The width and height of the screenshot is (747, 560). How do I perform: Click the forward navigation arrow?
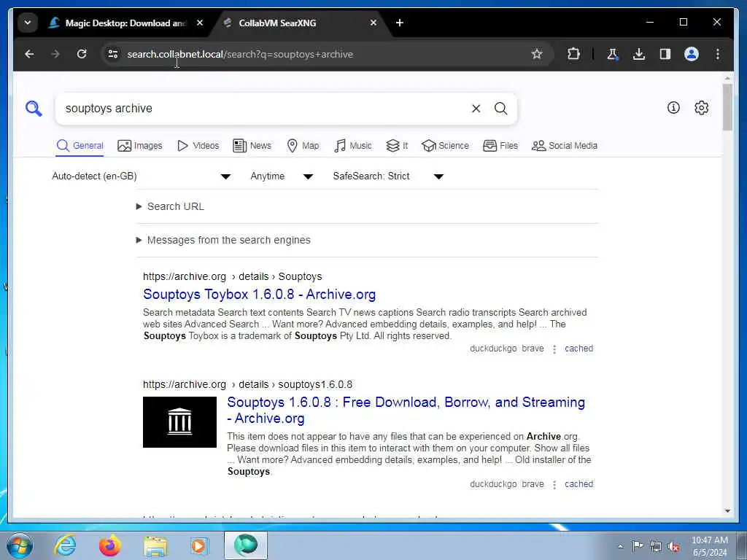(x=55, y=54)
